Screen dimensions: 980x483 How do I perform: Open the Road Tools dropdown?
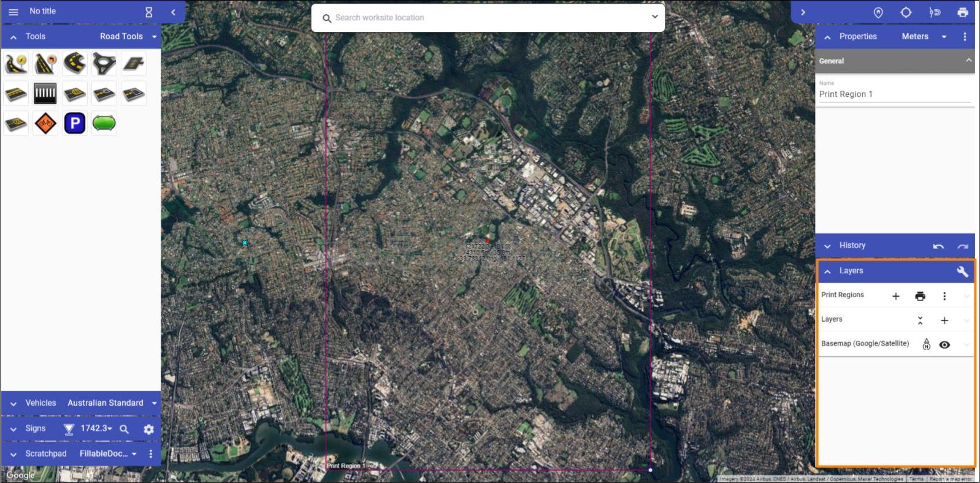coord(129,37)
